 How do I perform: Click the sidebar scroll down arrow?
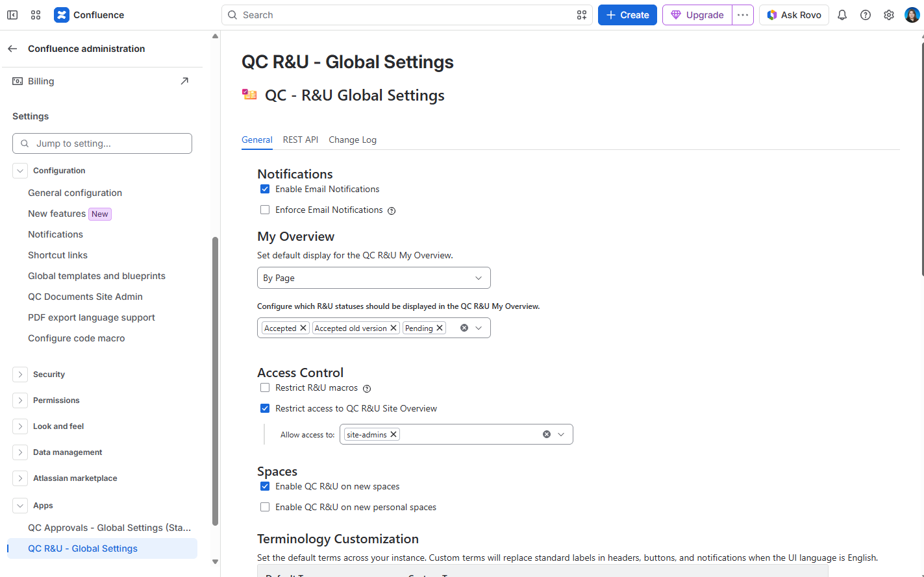[x=215, y=562]
